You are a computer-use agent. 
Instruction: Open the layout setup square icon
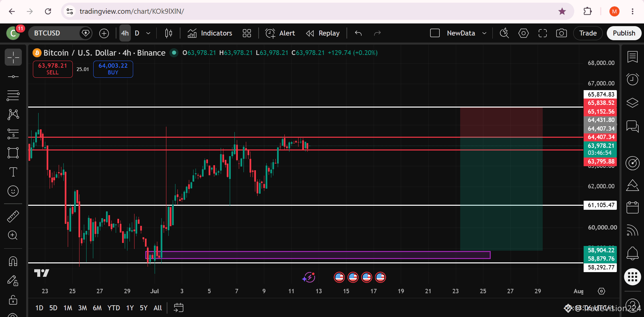tap(435, 33)
